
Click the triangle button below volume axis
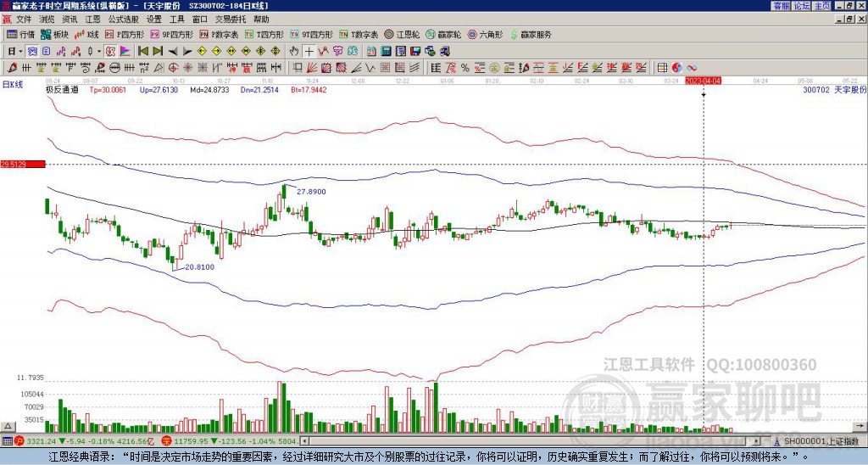[x=8, y=427]
